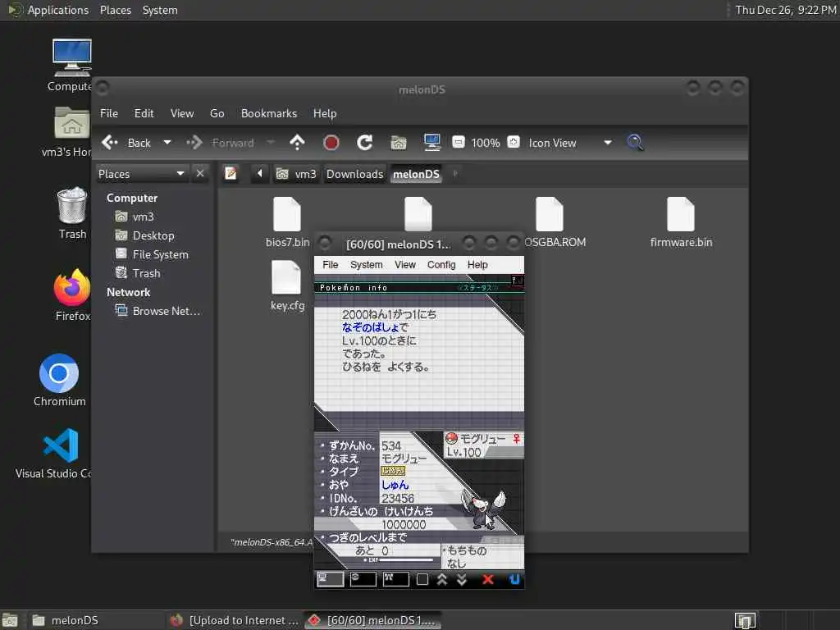840x630 pixels.
Task: Select the melonDS path bar button
Action: point(416,174)
